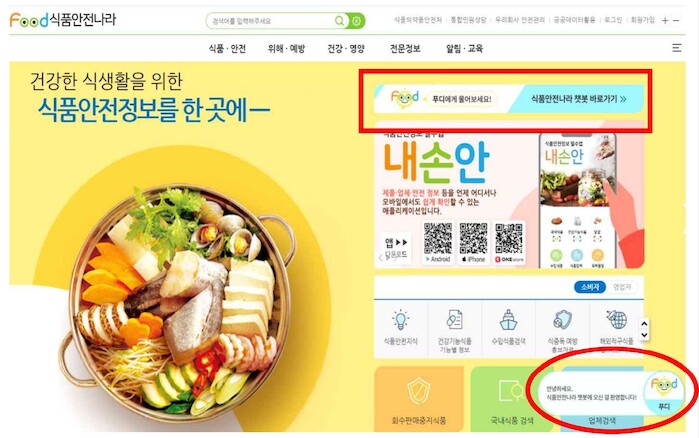
Task: Switch to 영업자 toggle option
Action: (x=622, y=287)
